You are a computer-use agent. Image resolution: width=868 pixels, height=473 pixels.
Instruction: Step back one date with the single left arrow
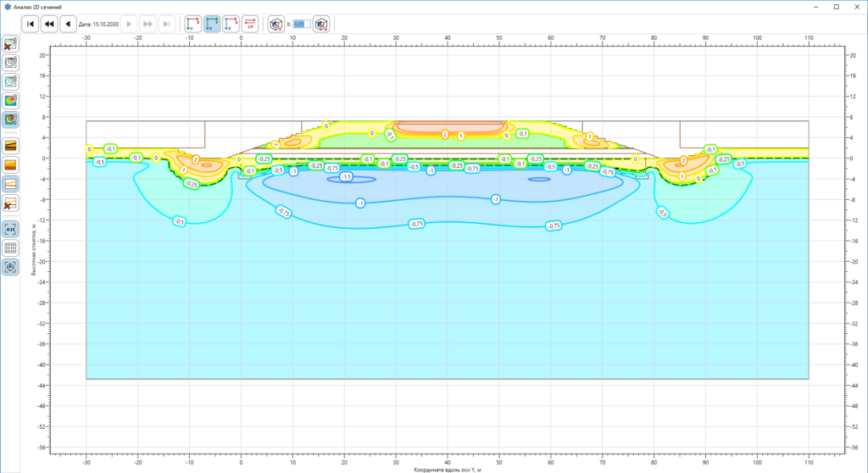[x=68, y=24]
